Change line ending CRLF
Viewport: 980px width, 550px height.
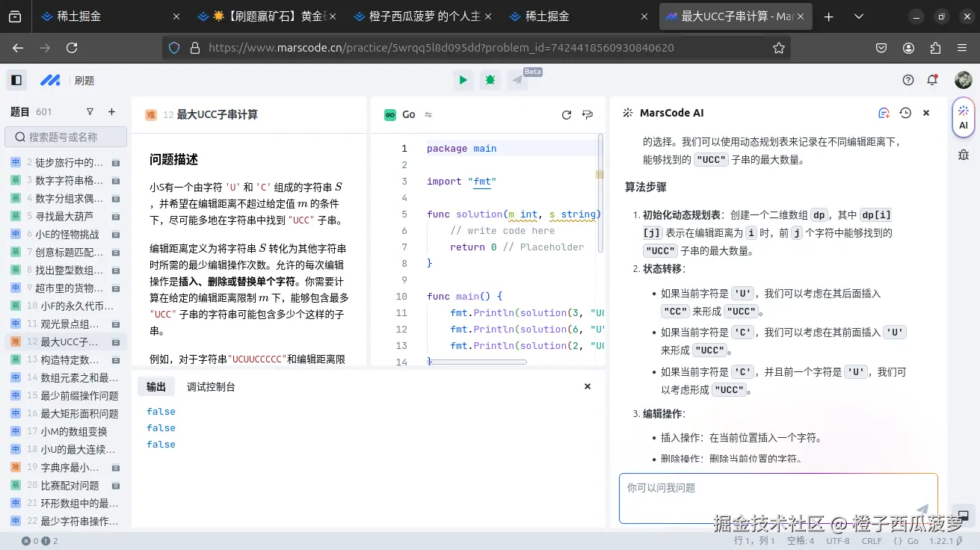(x=872, y=541)
